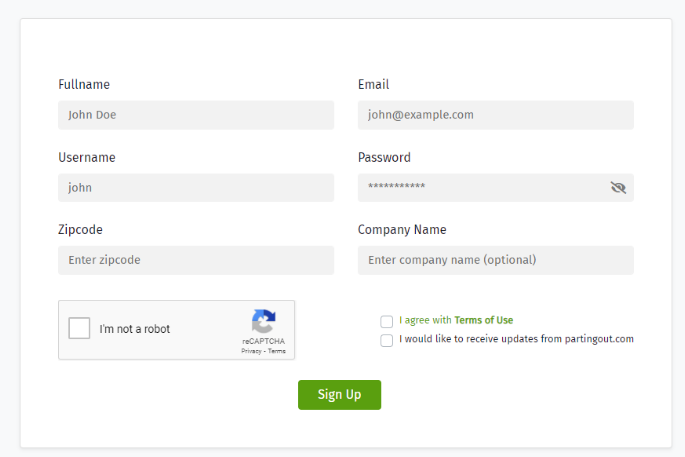Tick the agree with Terms checkbox
This screenshot has width=685, height=457.
386,321
